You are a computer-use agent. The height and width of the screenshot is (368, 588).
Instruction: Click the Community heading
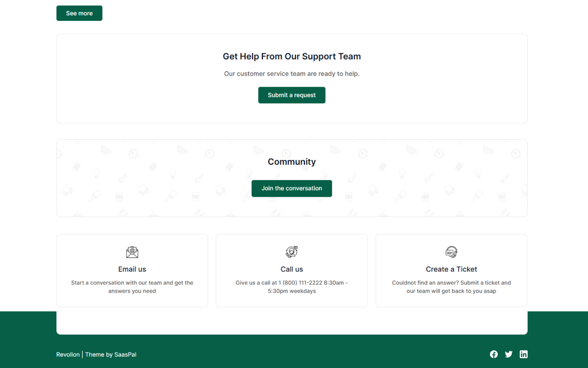(292, 162)
